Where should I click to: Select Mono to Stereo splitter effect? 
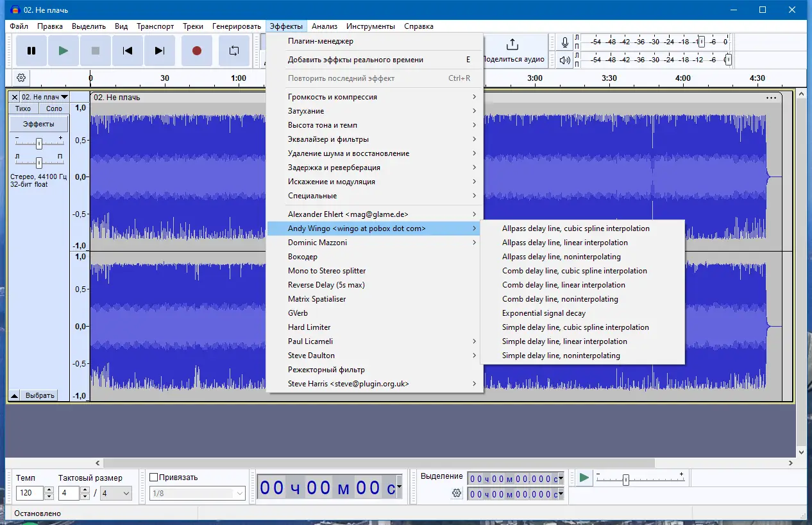pos(375,271)
